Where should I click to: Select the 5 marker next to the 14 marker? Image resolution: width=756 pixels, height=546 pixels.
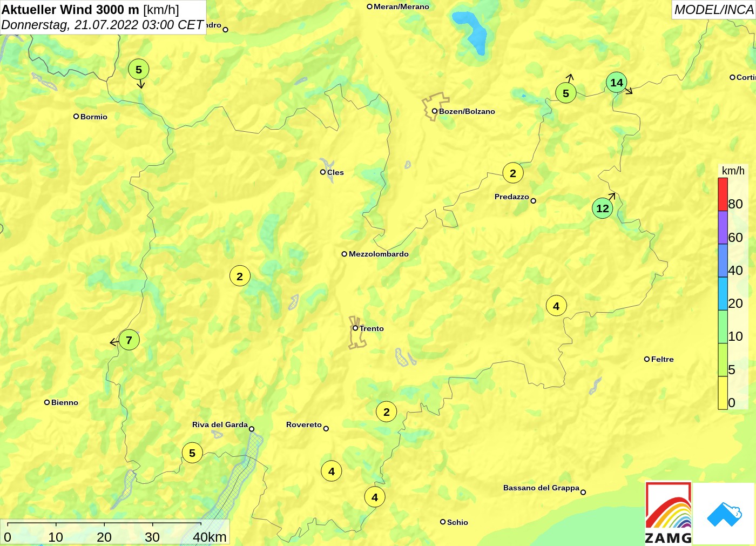click(566, 93)
